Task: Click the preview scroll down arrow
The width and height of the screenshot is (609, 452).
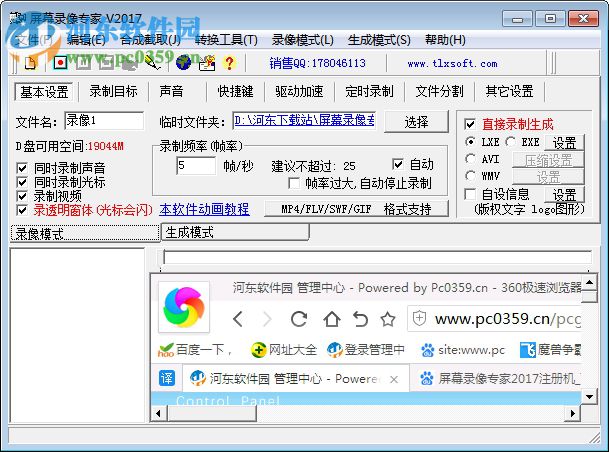Action: point(590,397)
